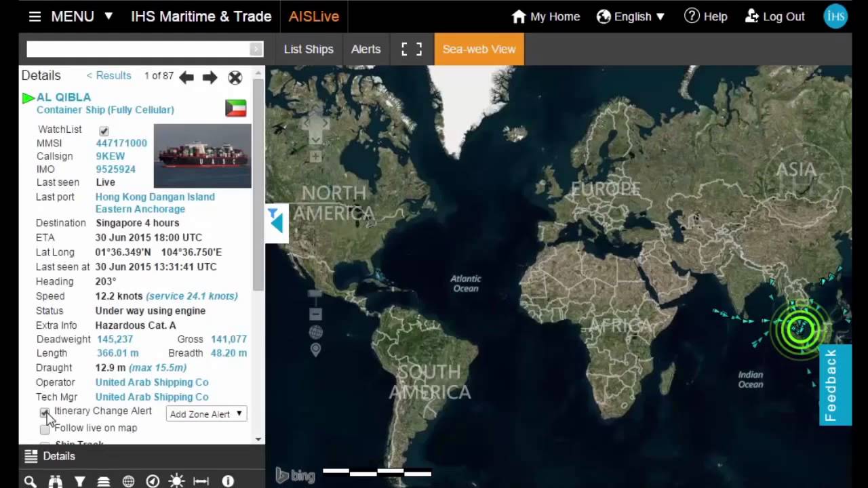
Task: Enable Follow live on map checkbox
Action: point(45,429)
